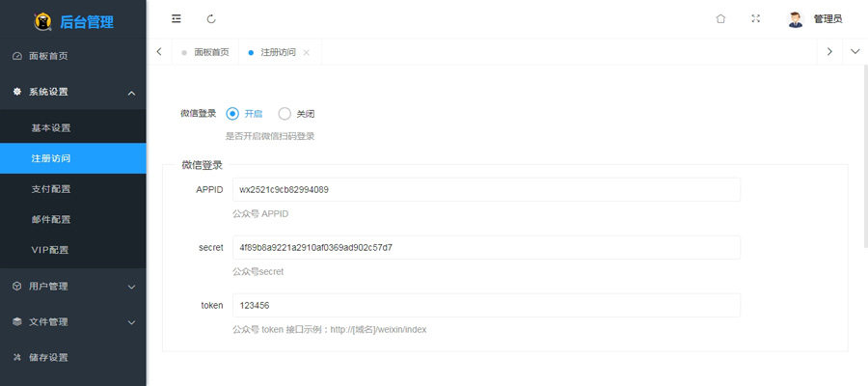Go to 储存设置 in the sidebar
The image size is (868, 386).
point(48,357)
